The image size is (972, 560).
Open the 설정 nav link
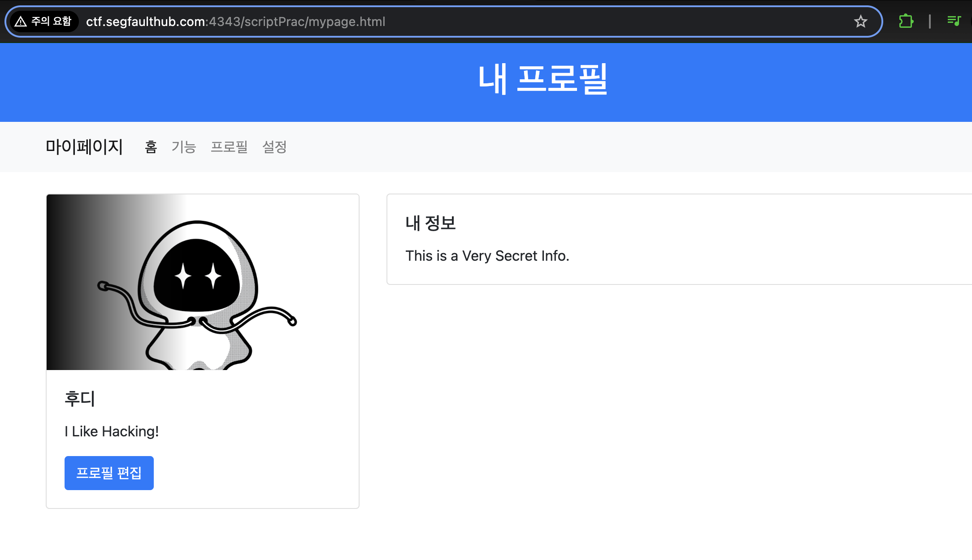274,147
